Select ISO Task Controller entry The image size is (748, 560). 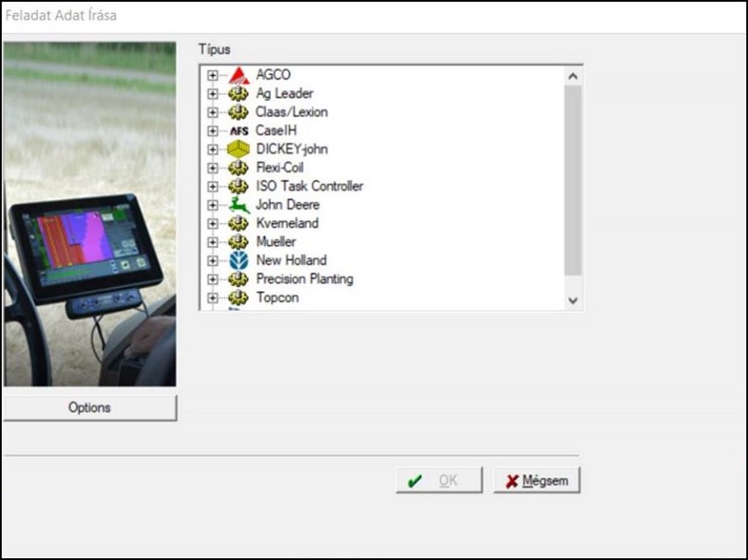coord(310,187)
